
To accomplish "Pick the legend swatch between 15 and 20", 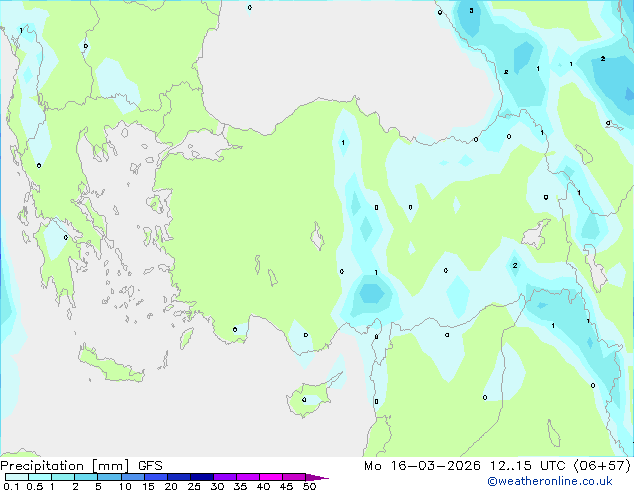I will pos(155,477).
